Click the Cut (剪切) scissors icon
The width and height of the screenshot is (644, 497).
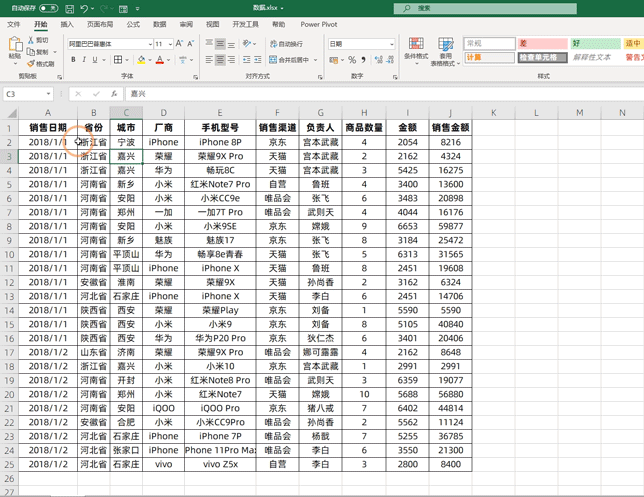tap(31, 40)
